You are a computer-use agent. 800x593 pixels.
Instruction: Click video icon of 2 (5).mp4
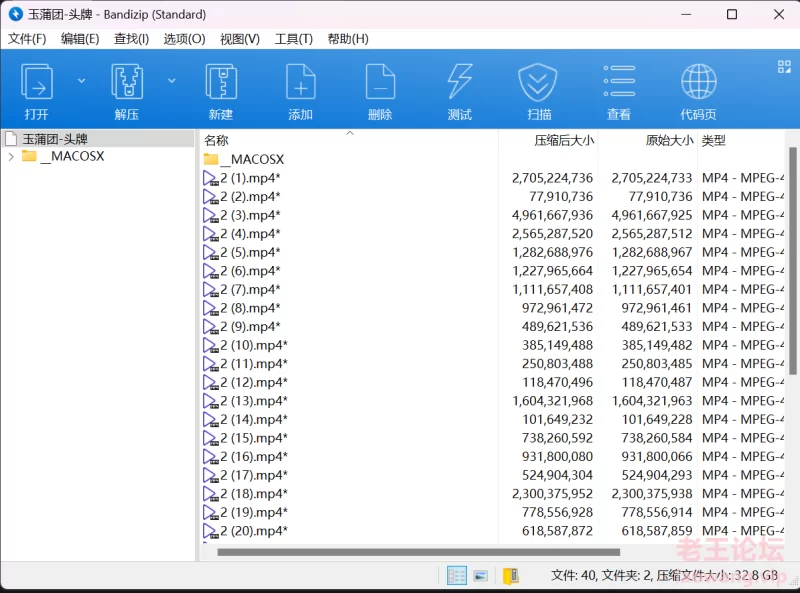[x=211, y=253]
